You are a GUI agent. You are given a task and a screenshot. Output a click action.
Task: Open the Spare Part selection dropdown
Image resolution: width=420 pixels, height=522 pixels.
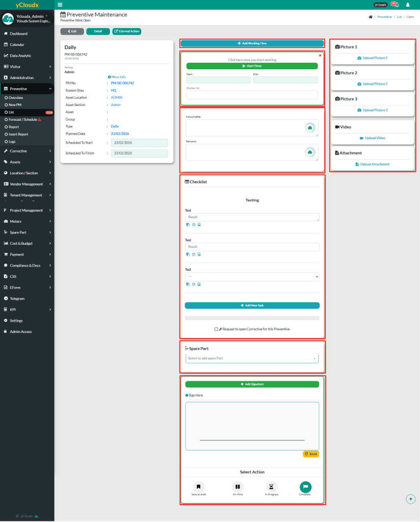pos(252,358)
